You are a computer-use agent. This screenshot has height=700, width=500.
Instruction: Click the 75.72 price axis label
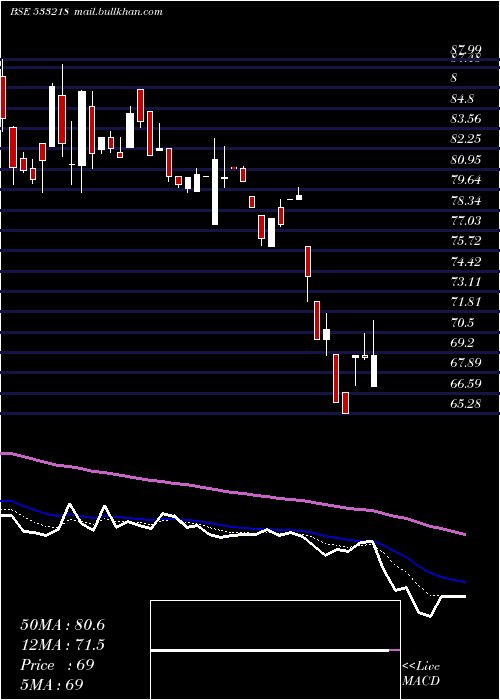click(x=466, y=241)
